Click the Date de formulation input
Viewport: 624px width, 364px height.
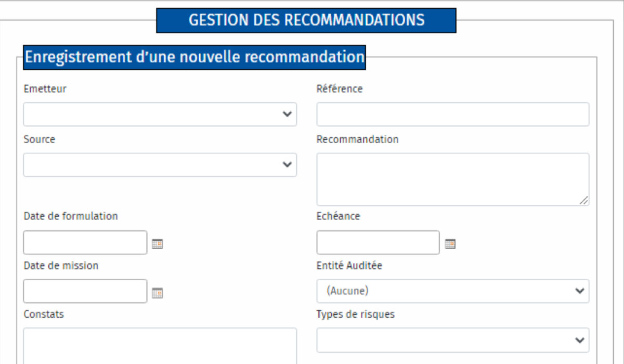pyautogui.click(x=85, y=243)
